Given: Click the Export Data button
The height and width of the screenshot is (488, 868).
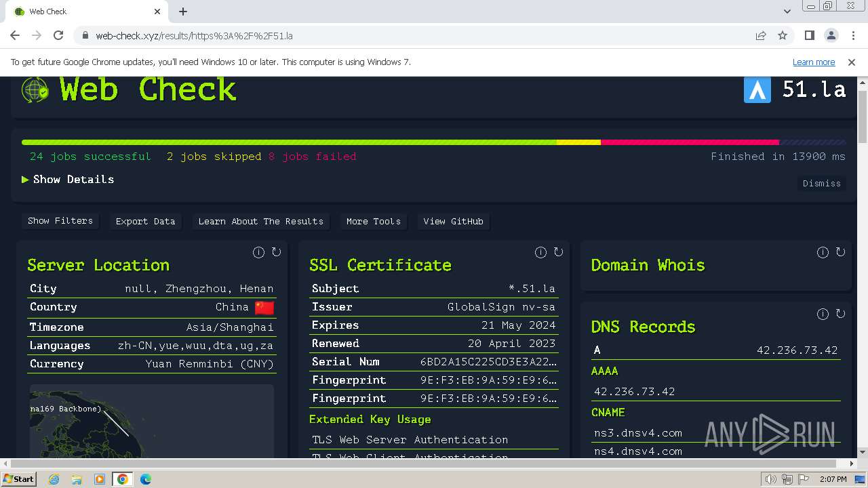Looking at the screenshot, I should [x=145, y=221].
